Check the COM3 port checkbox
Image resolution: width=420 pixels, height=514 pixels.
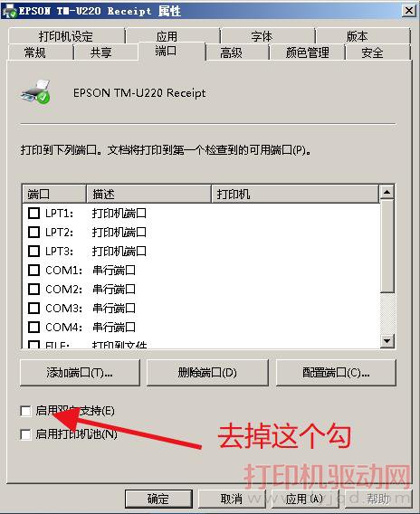(x=33, y=309)
